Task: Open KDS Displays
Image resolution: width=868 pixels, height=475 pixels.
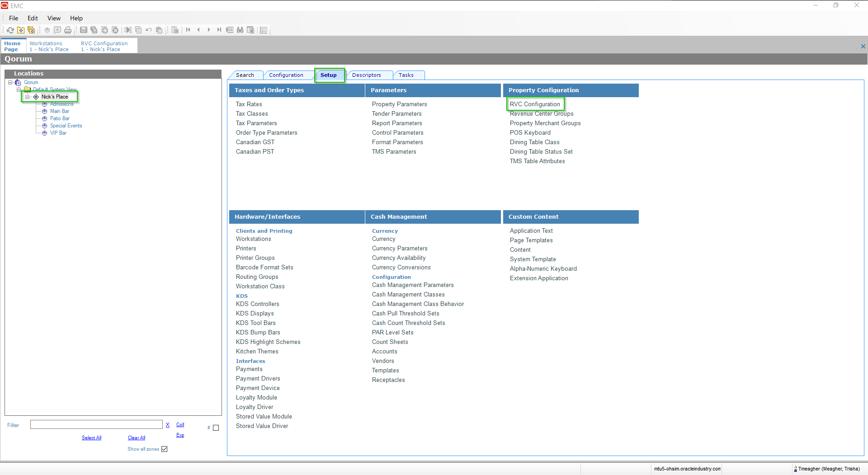Action: point(255,314)
